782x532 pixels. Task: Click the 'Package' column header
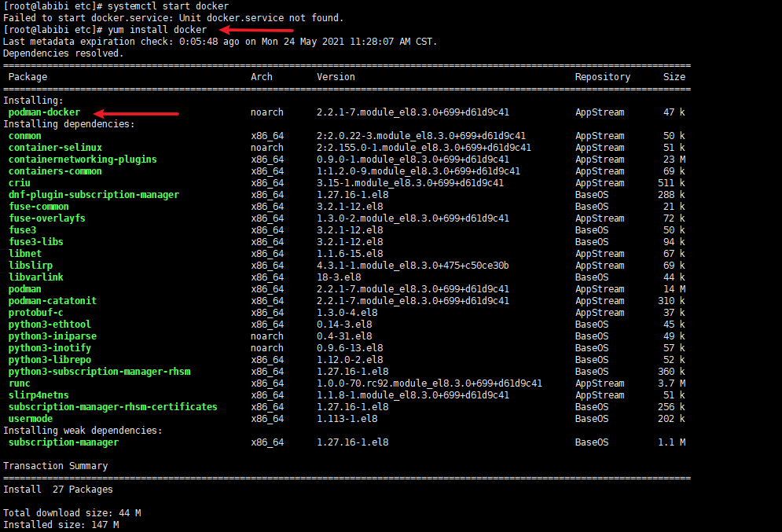28,77
